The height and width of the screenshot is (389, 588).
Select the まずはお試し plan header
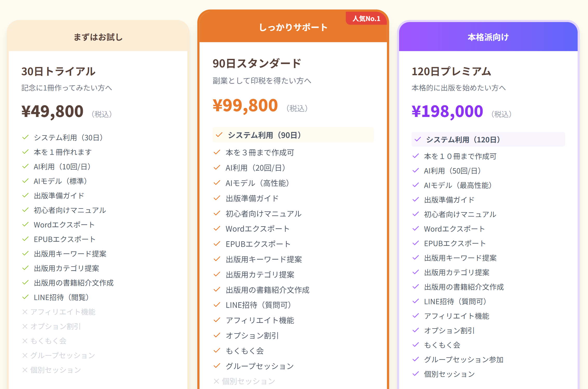coord(98,37)
